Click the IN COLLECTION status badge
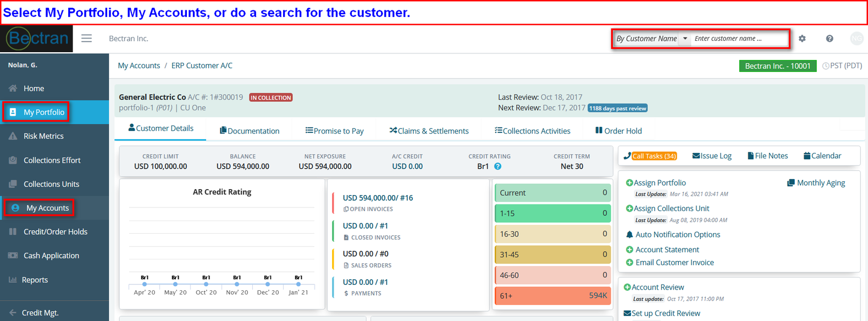Image resolution: width=868 pixels, height=321 pixels. (271, 97)
